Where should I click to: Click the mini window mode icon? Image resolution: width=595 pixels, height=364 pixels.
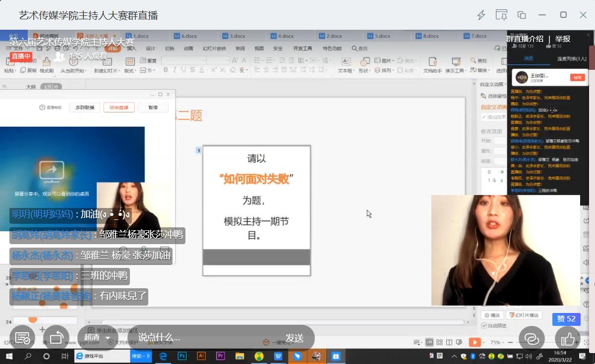click(x=522, y=15)
